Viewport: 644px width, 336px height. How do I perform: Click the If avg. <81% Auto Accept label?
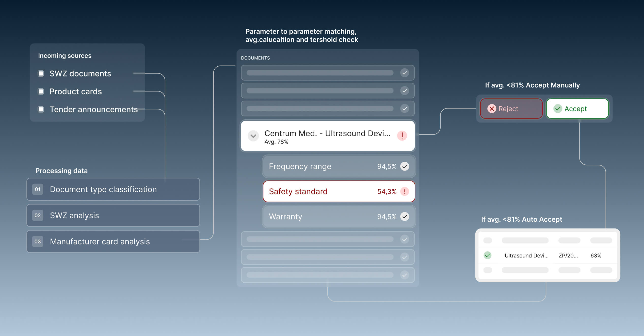click(x=522, y=219)
